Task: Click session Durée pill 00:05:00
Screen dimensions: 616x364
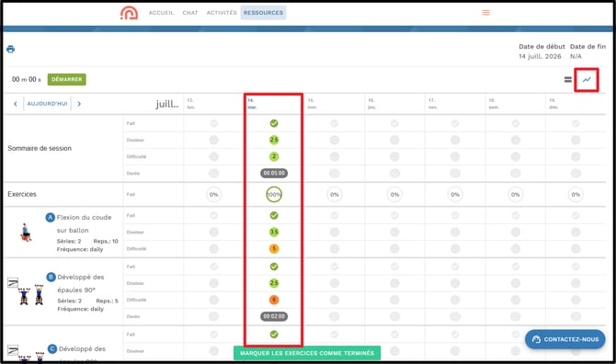Action: click(x=274, y=173)
